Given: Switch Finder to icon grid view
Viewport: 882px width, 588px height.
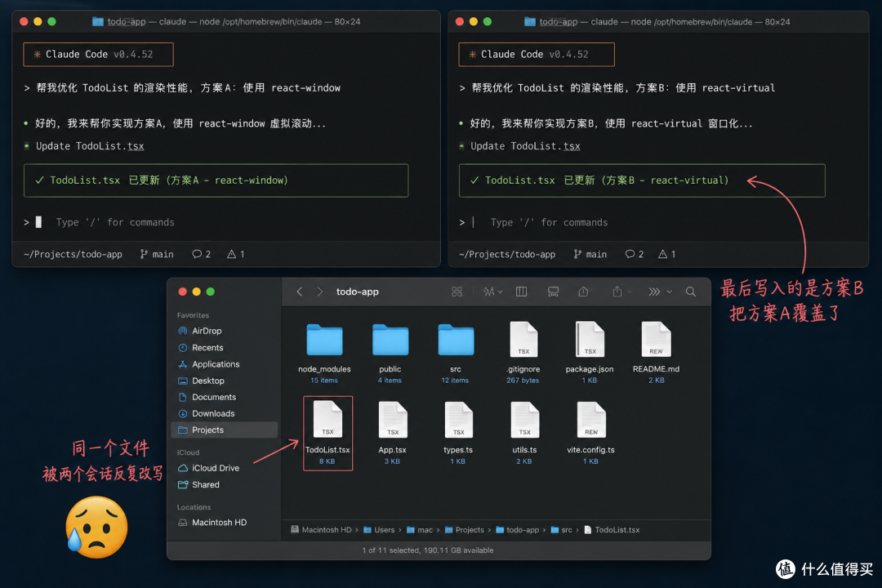Looking at the screenshot, I should (x=457, y=292).
